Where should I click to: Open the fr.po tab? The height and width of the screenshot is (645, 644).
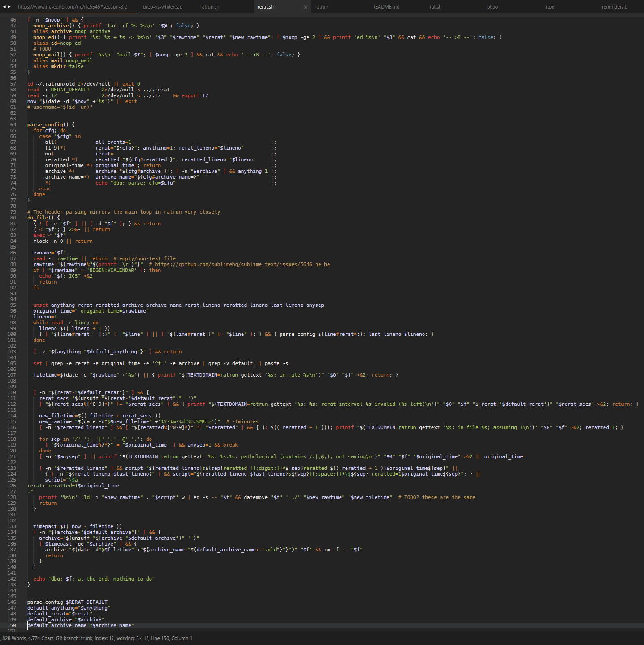(549, 7)
